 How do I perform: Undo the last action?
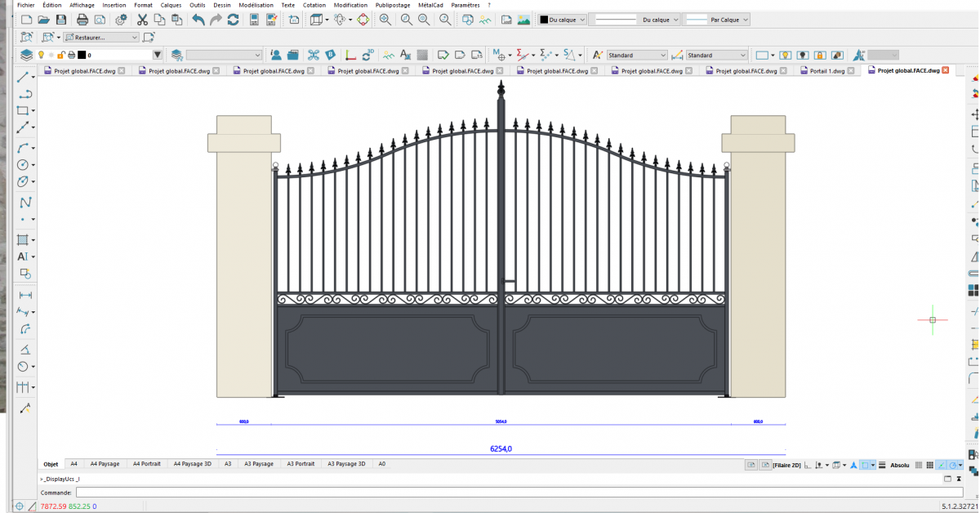point(198,20)
